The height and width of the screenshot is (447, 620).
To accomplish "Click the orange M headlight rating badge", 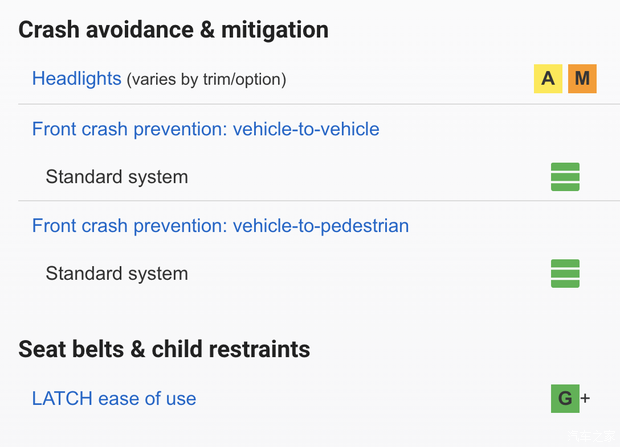I will click(x=582, y=79).
